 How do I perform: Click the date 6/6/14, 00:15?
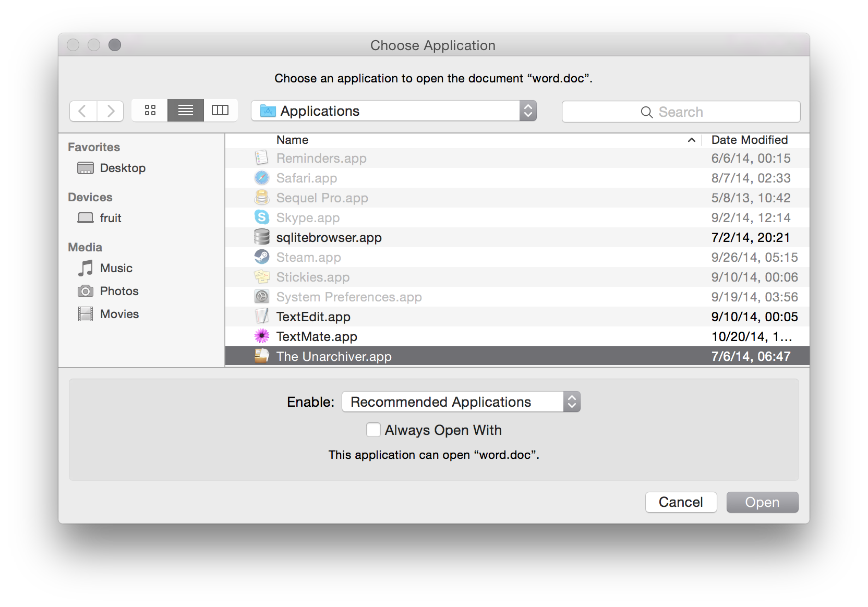tap(751, 158)
